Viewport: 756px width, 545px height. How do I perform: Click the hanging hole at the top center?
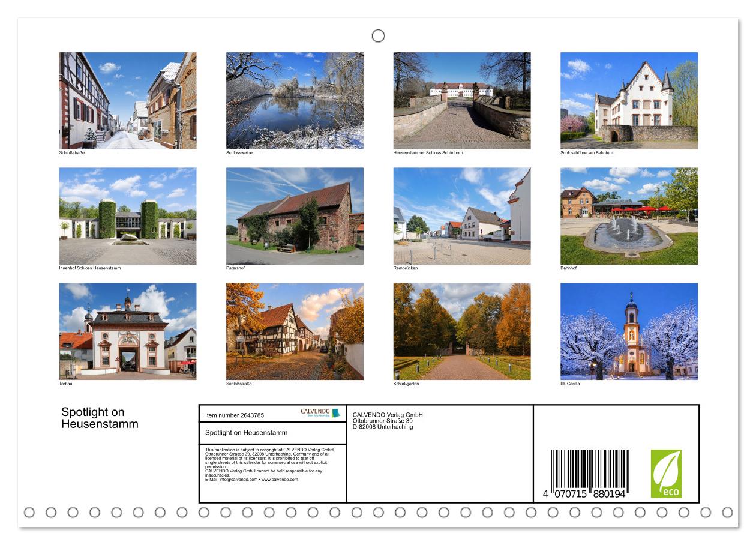pos(378,36)
